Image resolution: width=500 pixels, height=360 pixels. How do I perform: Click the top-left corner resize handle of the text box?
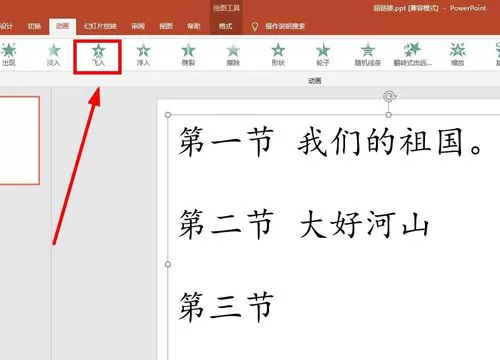pyautogui.click(x=168, y=115)
